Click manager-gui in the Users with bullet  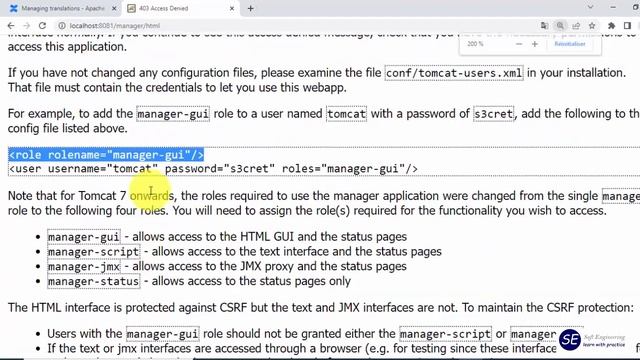pyautogui.click(x=162, y=334)
